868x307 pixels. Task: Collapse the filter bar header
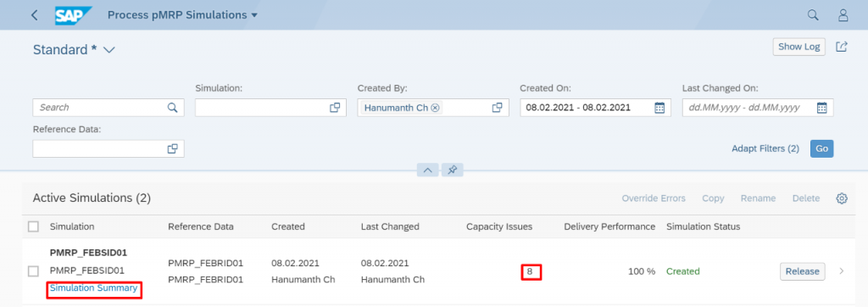pyautogui.click(x=427, y=170)
